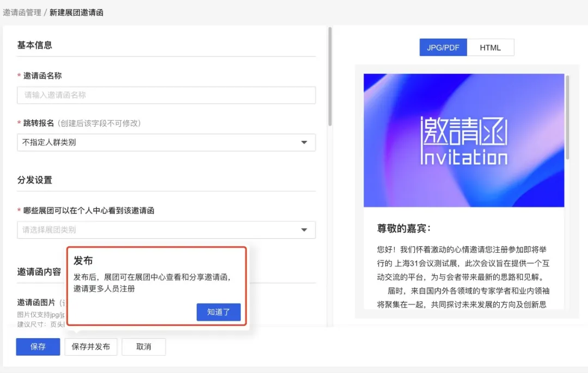This screenshot has width=588, height=373.
Task: Switch to the JPG/PDF preview tab
Action: (443, 47)
